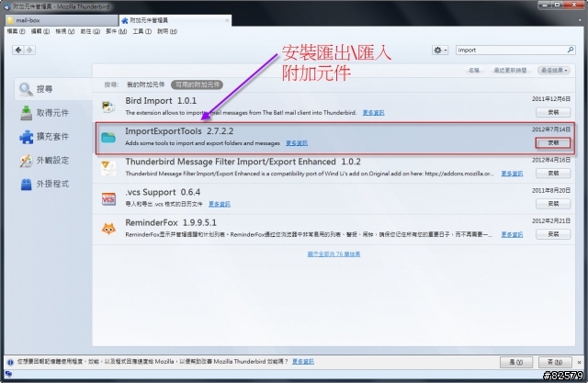Close the add-ons manager tab
This screenshot has height=383, width=588.
227,20
